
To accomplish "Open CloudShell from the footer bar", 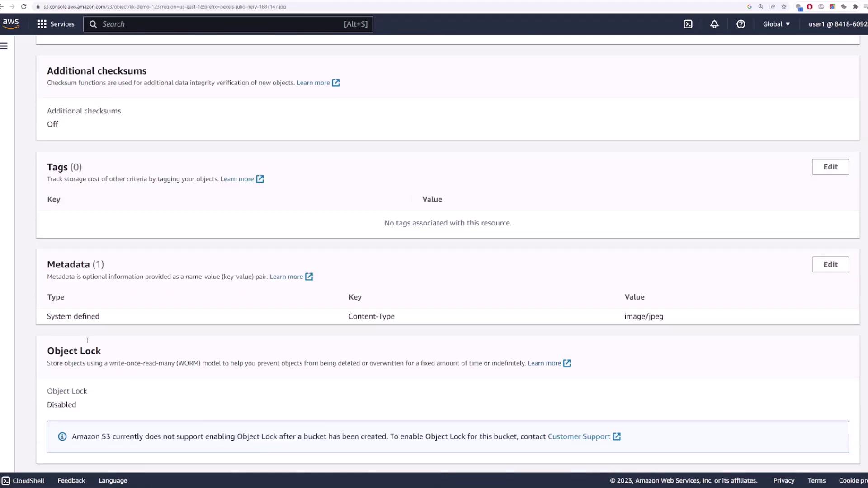I will (x=23, y=480).
